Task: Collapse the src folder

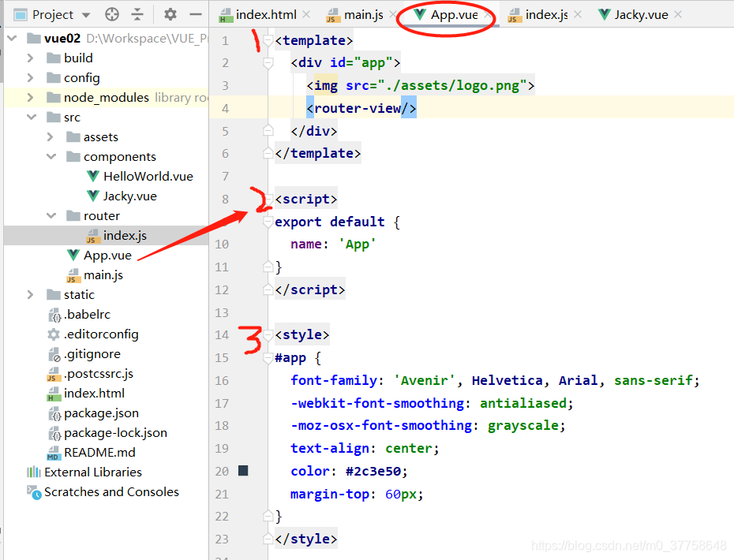Action: coord(32,117)
